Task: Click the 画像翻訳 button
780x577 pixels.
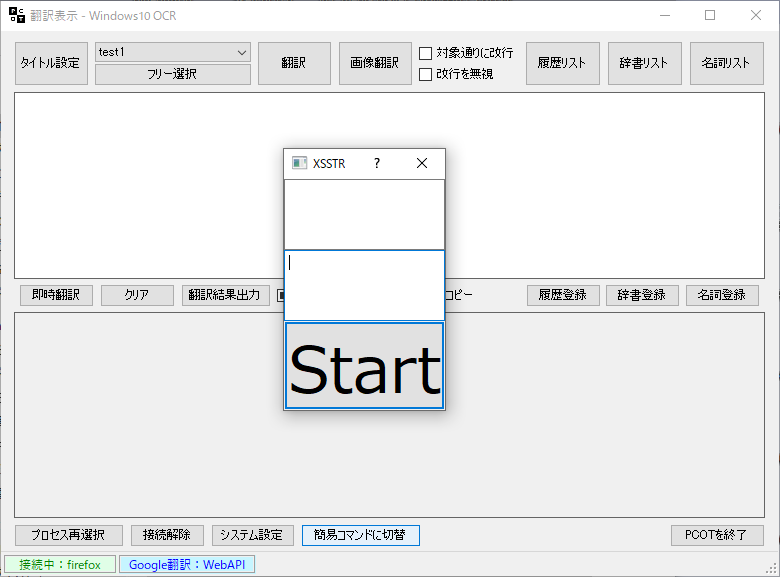Action: [375, 63]
